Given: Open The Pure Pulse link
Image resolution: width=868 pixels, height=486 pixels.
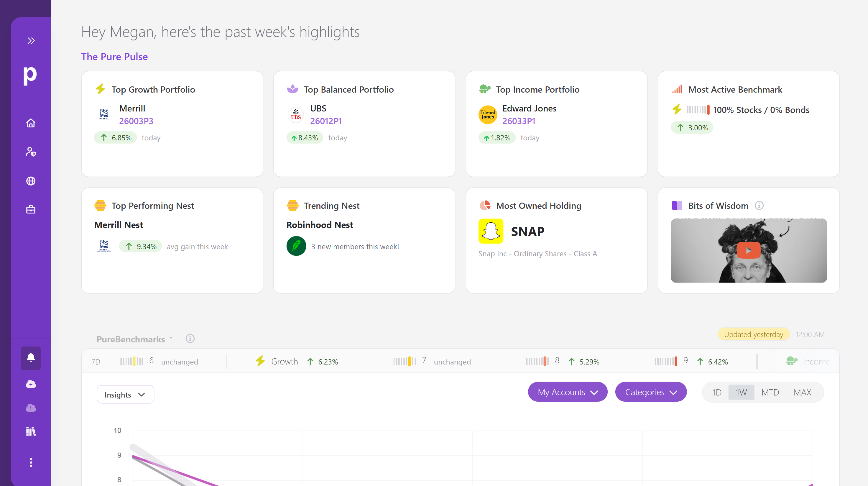Looking at the screenshot, I should (114, 57).
